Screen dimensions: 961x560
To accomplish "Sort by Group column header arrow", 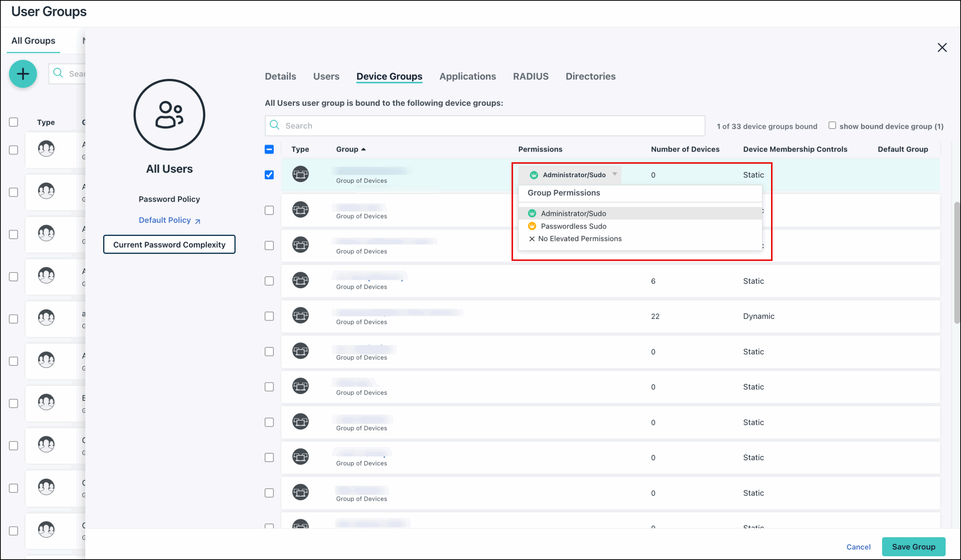I will click(363, 149).
